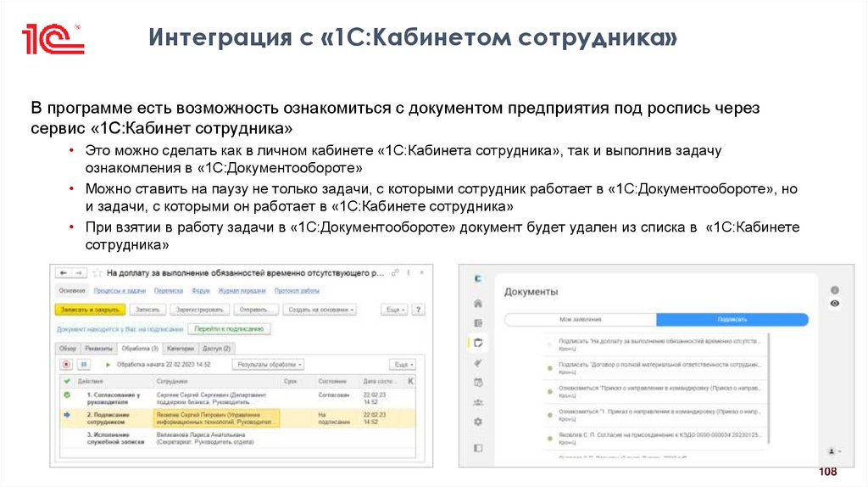
Task: Click the 1C logo on the slide
Action: point(53,39)
